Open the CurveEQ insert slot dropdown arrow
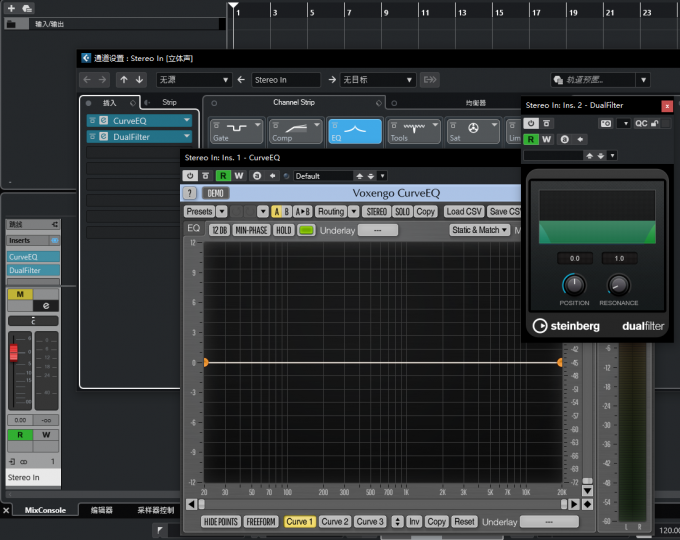 click(x=186, y=120)
